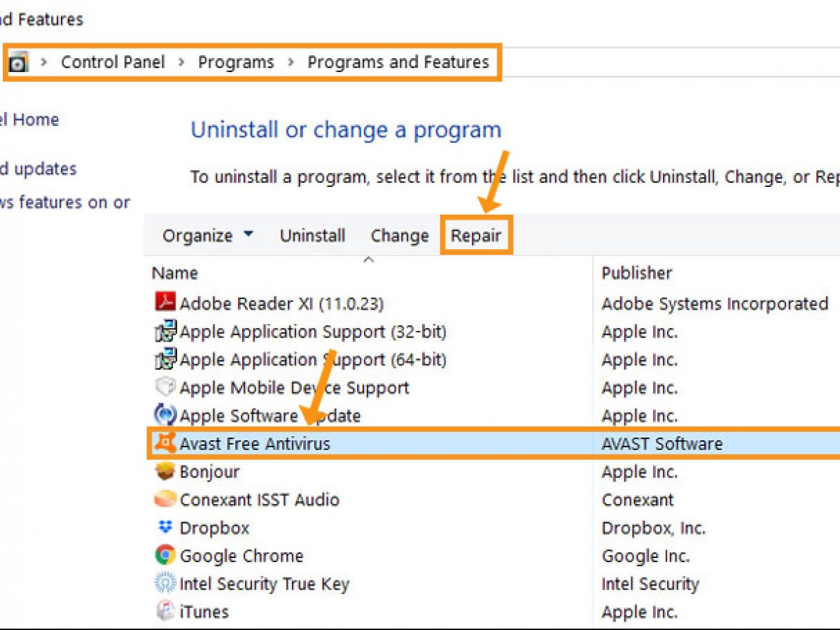Go to Programs in the breadcrumb
The height and width of the screenshot is (630, 840).
[236, 62]
